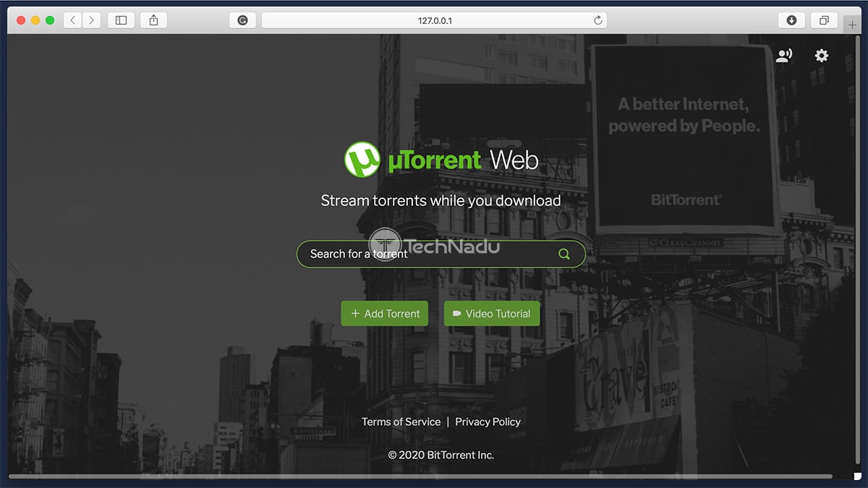Show Safari downloads list
Image resolution: width=868 pixels, height=488 pixels.
(791, 20)
